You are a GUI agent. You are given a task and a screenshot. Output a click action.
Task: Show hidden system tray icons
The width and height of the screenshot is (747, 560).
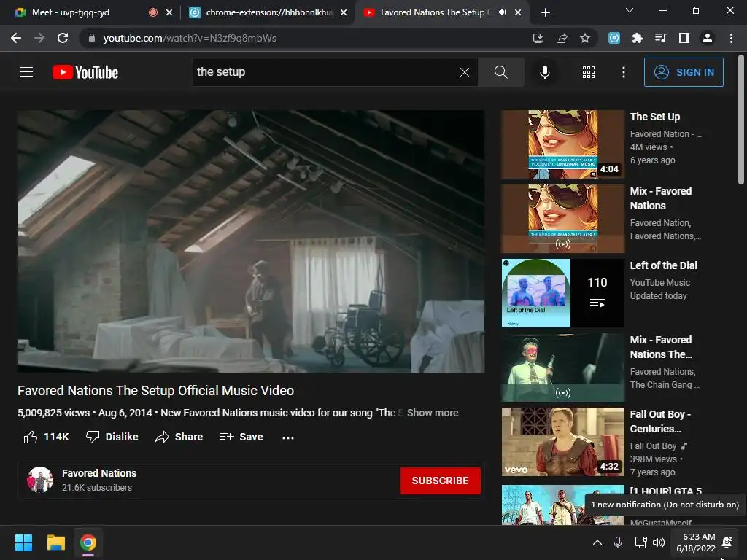[597, 542]
